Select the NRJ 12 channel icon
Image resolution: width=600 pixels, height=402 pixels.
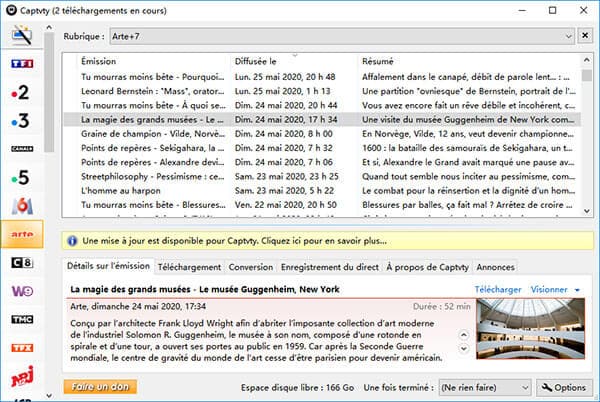pos(22,376)
